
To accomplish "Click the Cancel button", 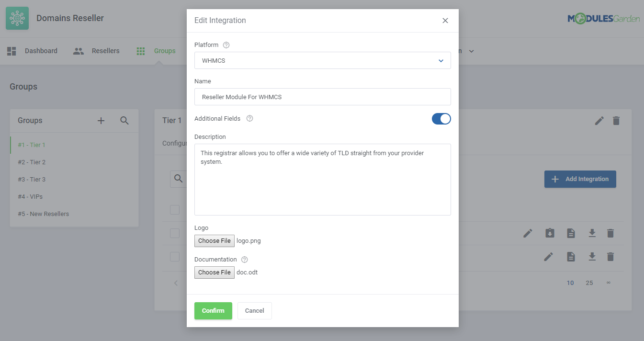I will (x=254, y=311).
